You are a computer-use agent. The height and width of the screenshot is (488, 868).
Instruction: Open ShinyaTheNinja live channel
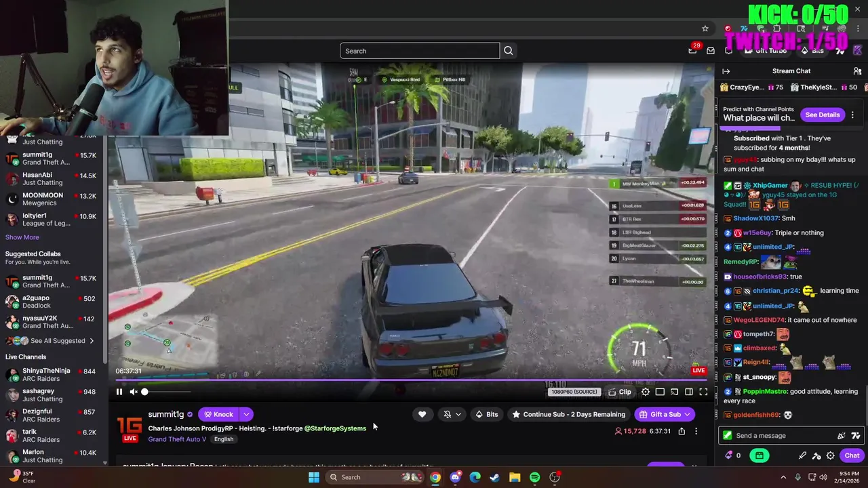[52, 375]
